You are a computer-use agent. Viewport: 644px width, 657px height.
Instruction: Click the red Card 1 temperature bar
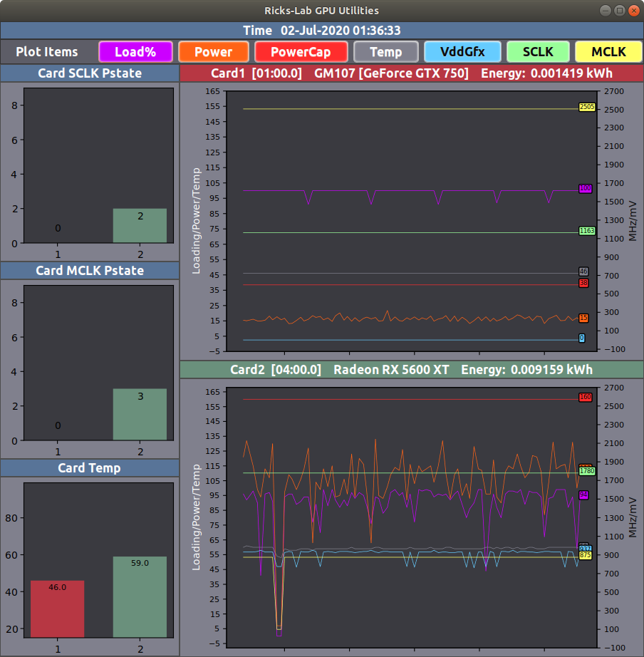pos(57,609)
